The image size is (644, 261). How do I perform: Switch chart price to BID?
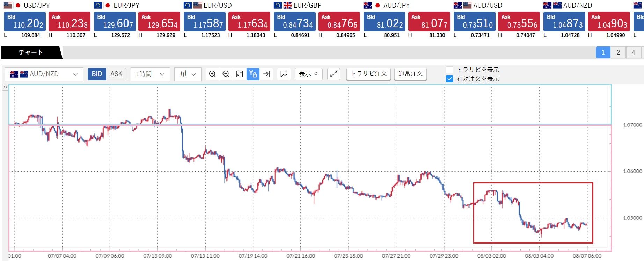point(97,74)
